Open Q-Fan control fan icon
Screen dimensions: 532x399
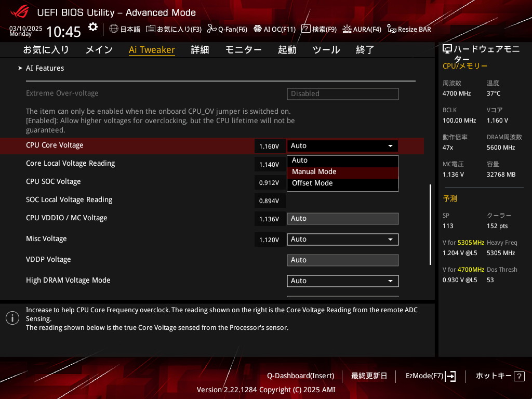coord(212,29)
